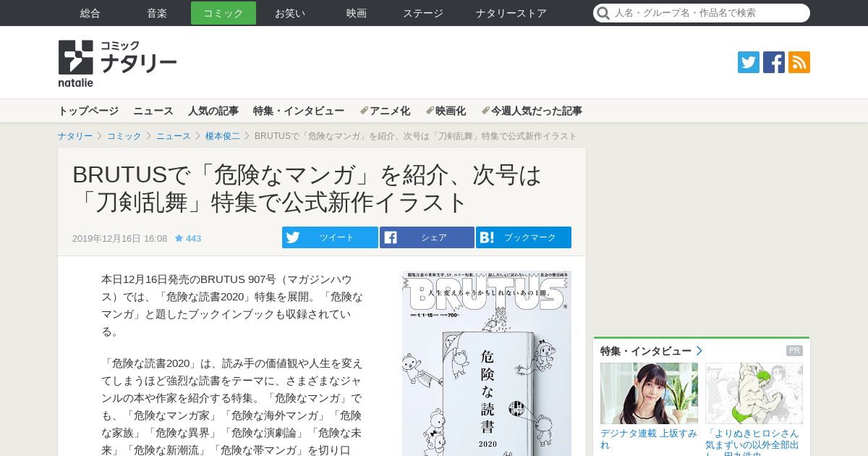Open 映画化 in sub navigation
The image size is (868, 456).
(451, 111)
